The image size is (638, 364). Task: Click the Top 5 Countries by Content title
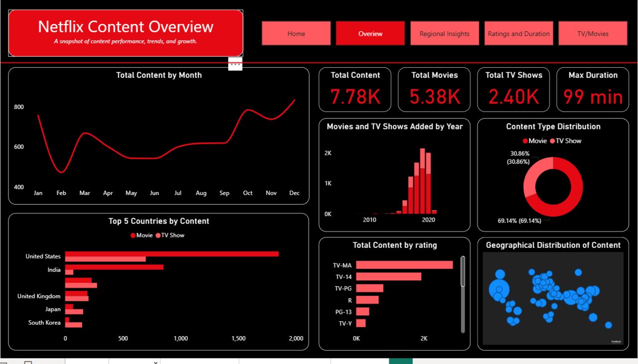(159, 221)
